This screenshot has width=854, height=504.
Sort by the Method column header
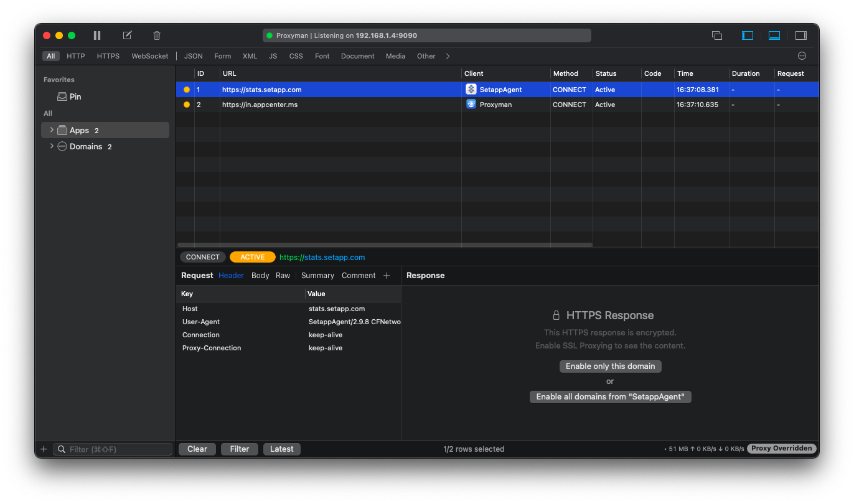point(571,73)
